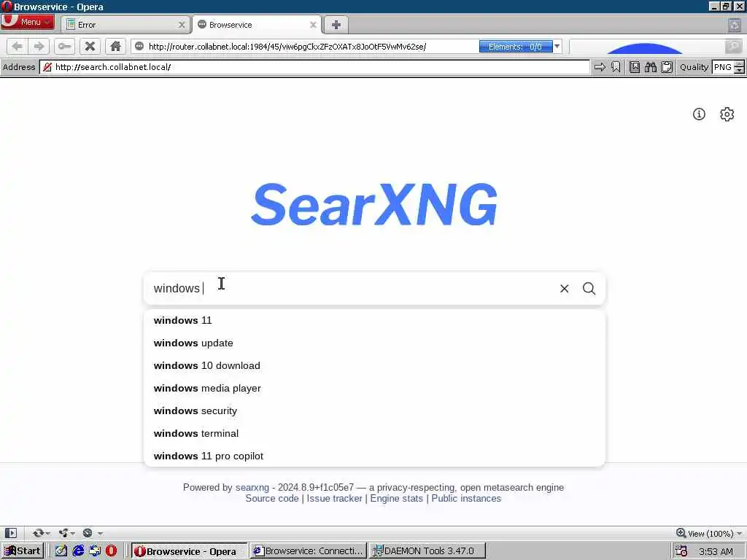The height and width of the screenshot is (560, 747).
Task: Select suggestion 'windows terminal'
Action: click(374, 433)
